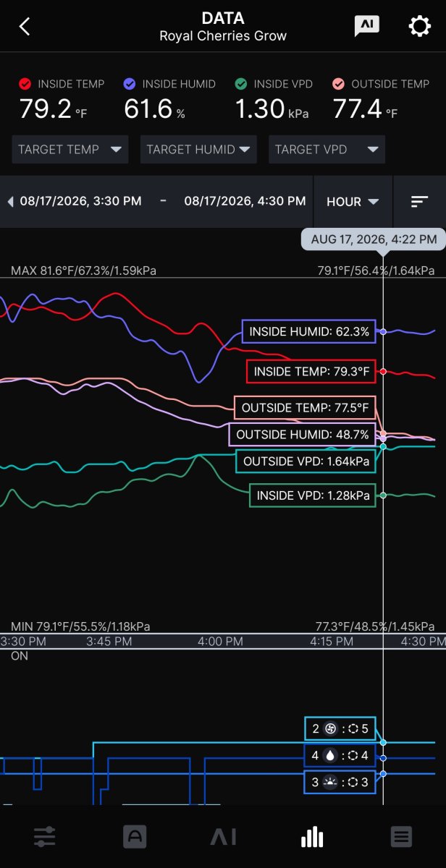Viewport: 446px width, 868px height.
Task: Expand the Target Temp dropdown
Action: (x=70, y=150)
